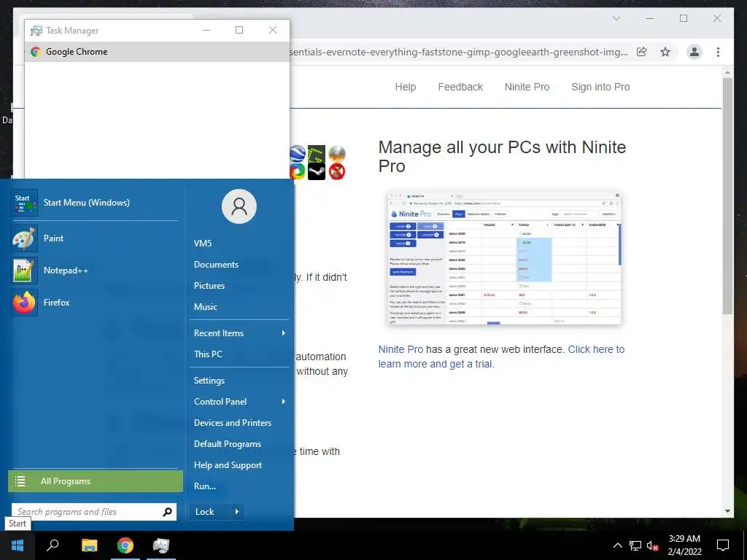Open clock showing 3:29 AM
Screen dimensions: 747x560
pos(684,545)
